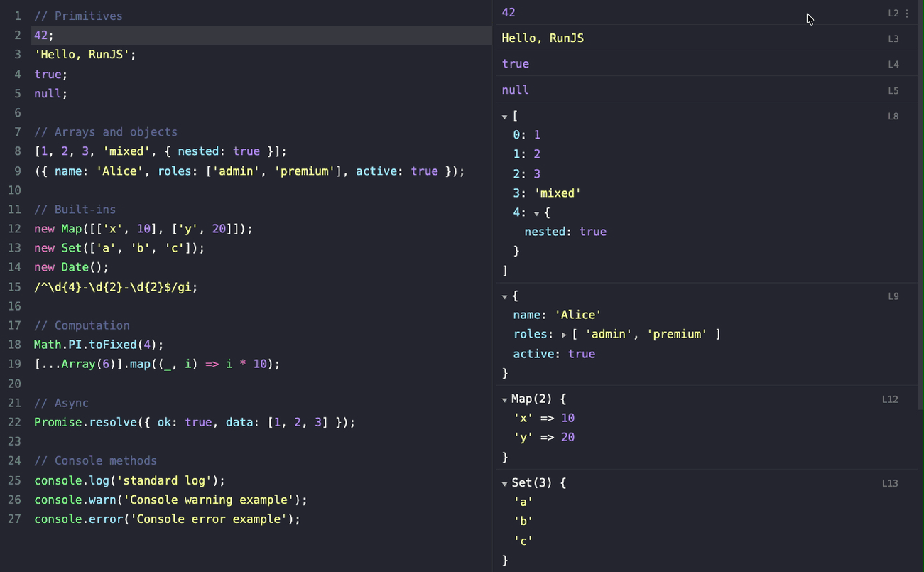The height and width of the screenshot is (572, 924).
Task: Click the L13 label next to Set output
Action: (x=890, y=484)
